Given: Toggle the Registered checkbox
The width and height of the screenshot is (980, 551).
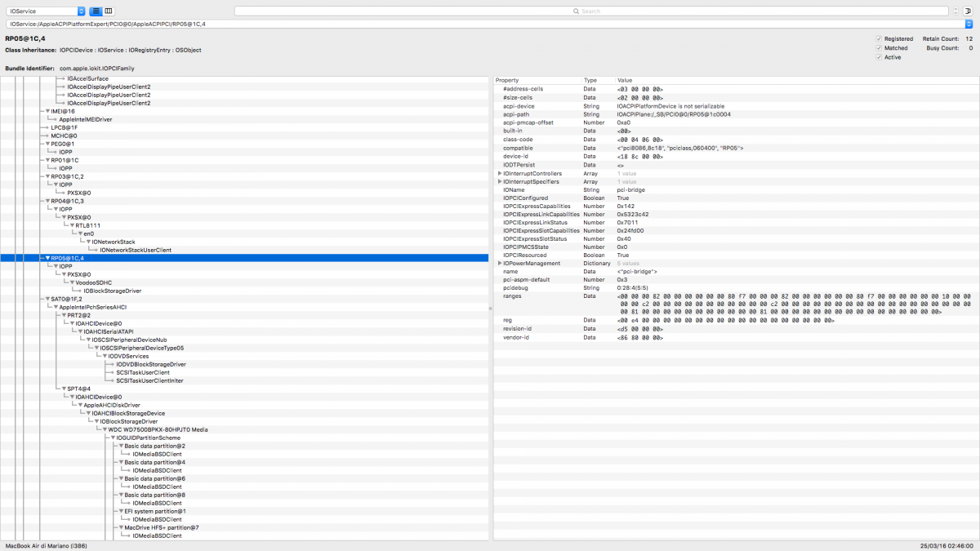Looking at the screenshot, I should [x=879, y=38].
